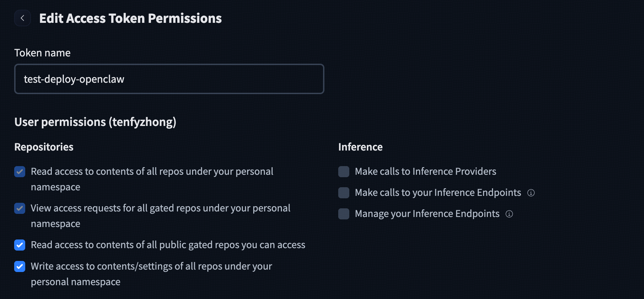The image size is (644, 299).
Task: Disable the public gated repos read access checkbox
Action: coord(20,245)
